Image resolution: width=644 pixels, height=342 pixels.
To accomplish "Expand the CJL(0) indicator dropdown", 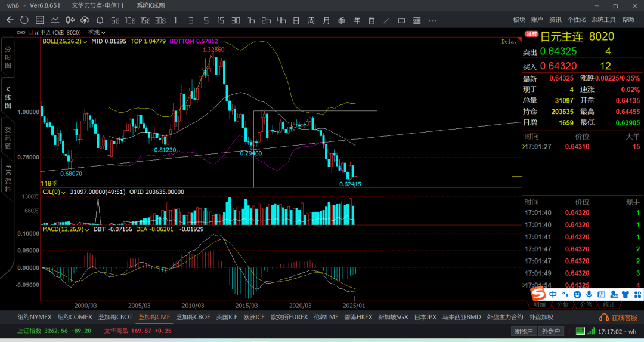I will click(x=63, y=192).
